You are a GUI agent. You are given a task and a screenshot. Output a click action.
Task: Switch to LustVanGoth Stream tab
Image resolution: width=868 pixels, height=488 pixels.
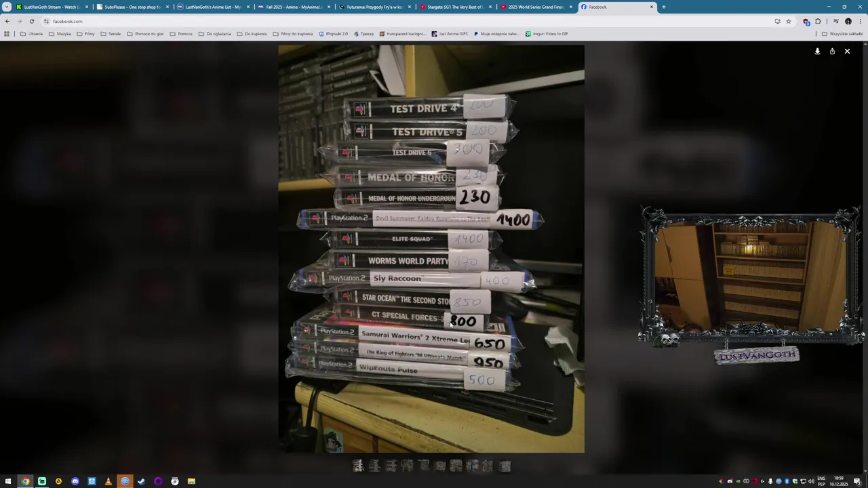pyautogui.click(x=52, y=7)
